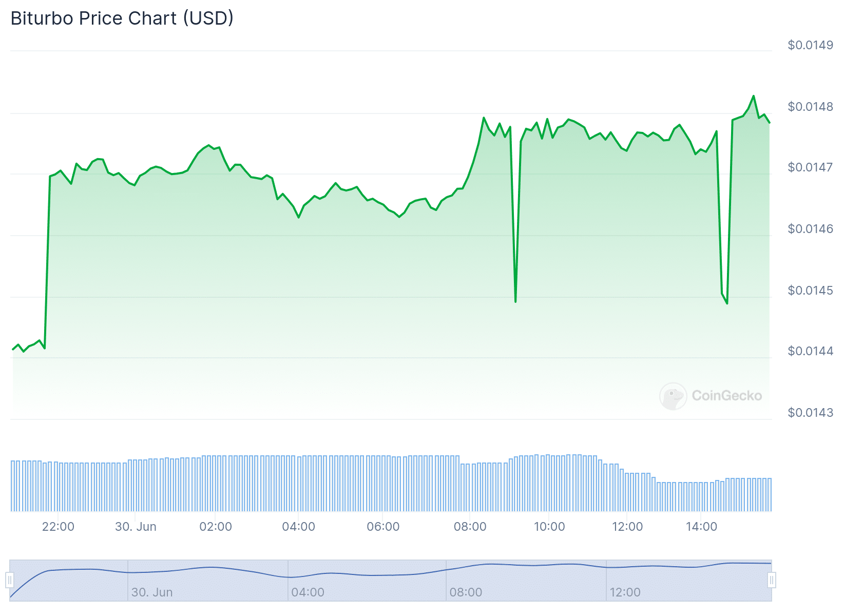Click the 04:00 main chart axis label

298,527
